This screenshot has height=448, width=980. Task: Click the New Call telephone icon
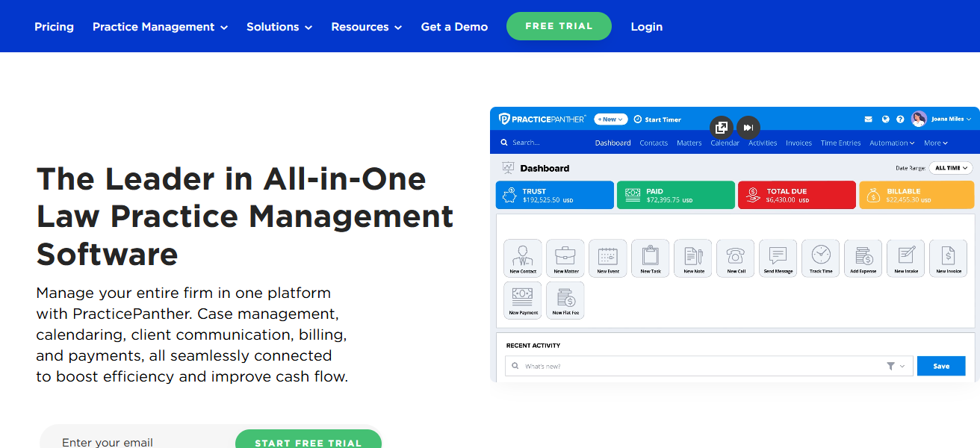pyautogui.click(x=736, y=258)
